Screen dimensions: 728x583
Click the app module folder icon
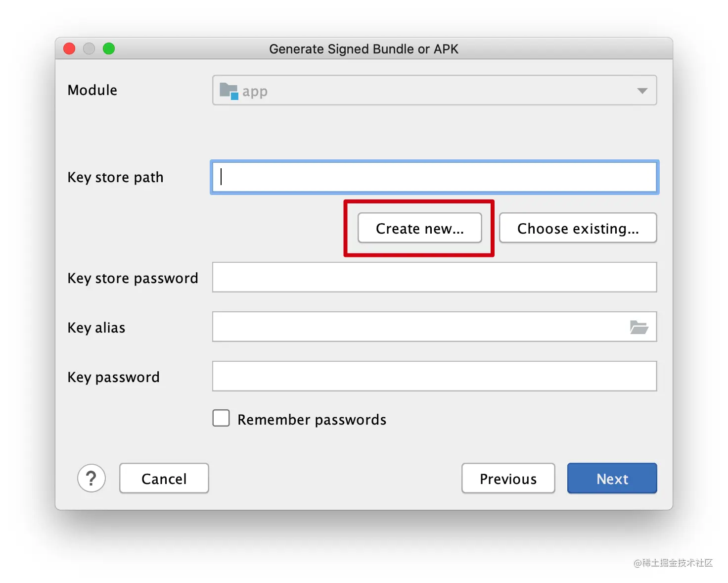[x=229, y=91]
